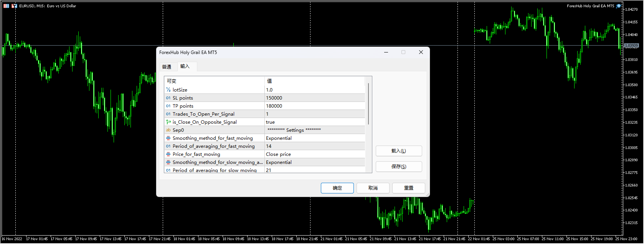Click the ForexHub Holy Grail EA MT5 chart label

tap(590, 6)
